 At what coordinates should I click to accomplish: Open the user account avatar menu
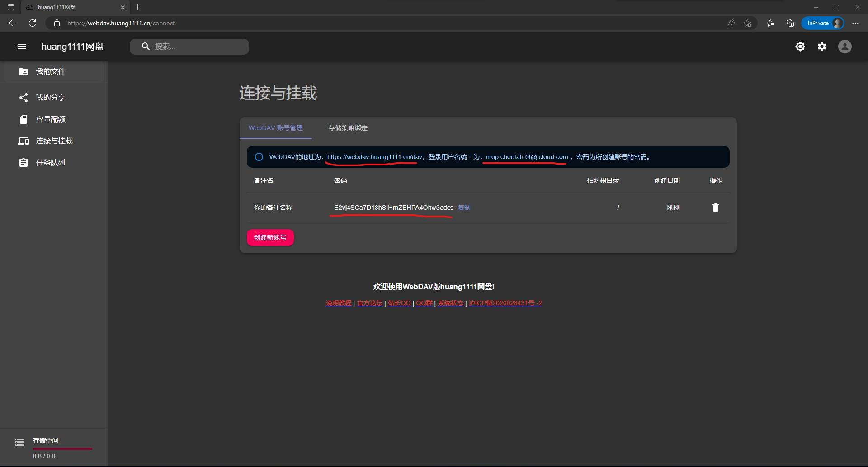point(844,47)
